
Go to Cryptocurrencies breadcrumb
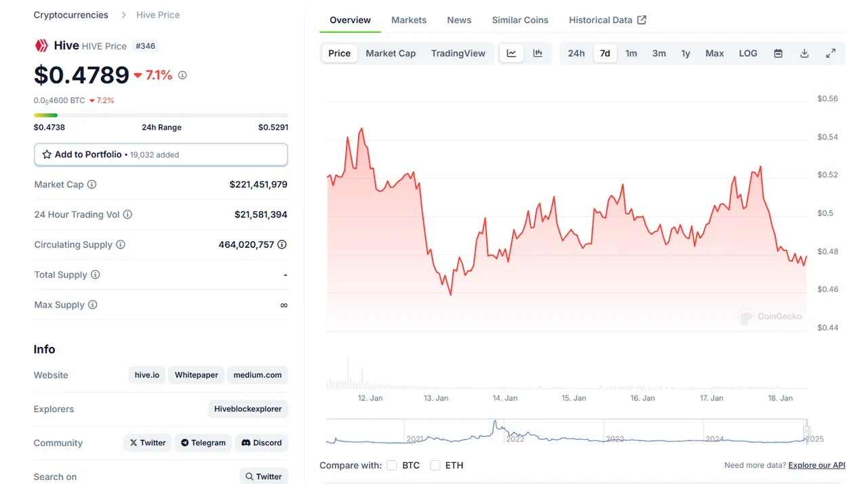(x=71, y=15)
